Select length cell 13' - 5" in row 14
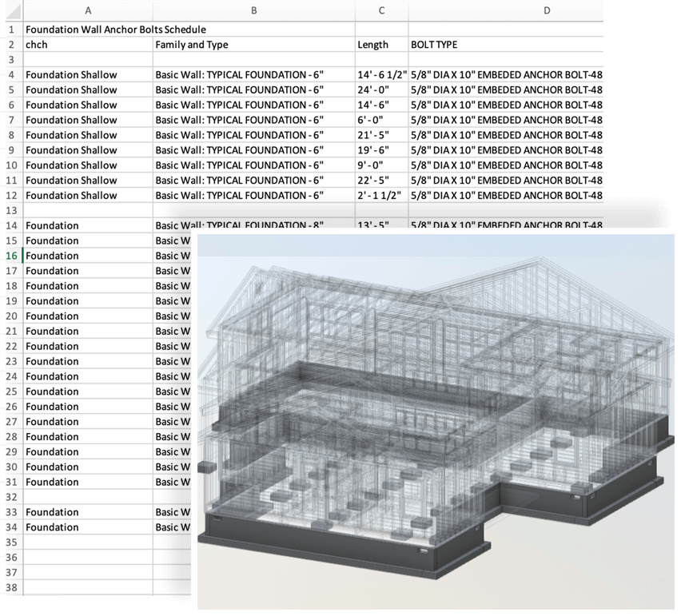This screenshot has height=616, width=681. coord(381,225)
